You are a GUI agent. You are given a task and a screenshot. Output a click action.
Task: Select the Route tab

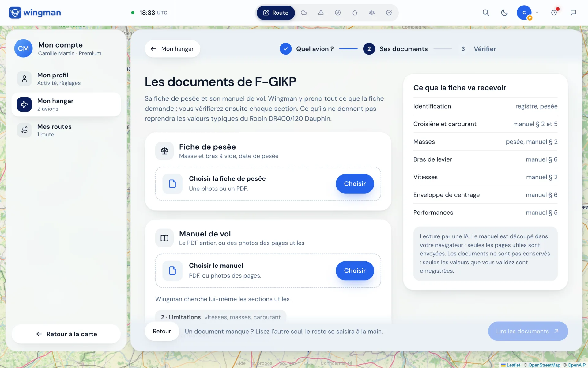tap(276, 13)
